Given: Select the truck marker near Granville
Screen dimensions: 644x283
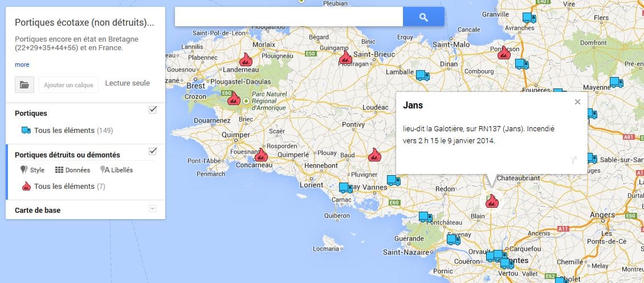Looking at the screenshot, I should [529, 18].
